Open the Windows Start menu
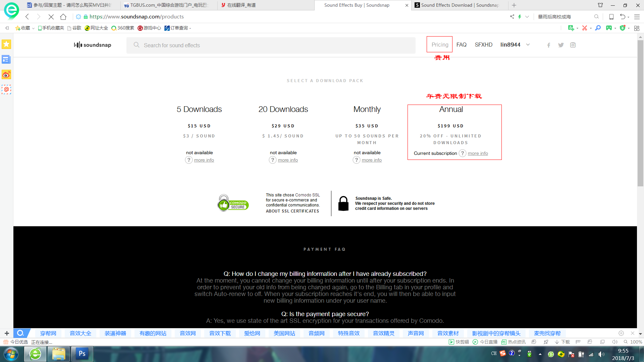The height and width of the screenshot is (362, 644). (11, 354)
